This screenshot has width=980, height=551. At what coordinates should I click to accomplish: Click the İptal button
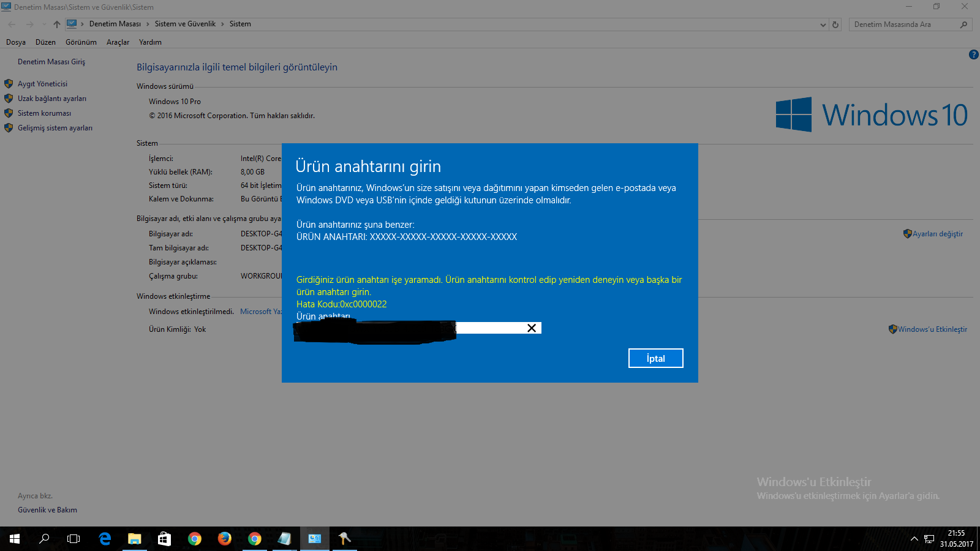[655, 358]
